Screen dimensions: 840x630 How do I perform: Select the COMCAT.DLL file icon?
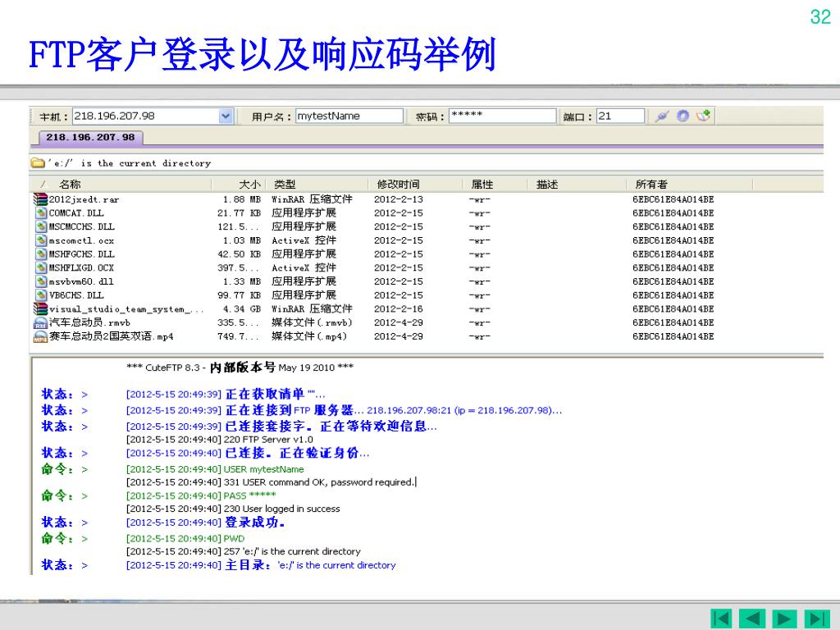click(41, 213)
